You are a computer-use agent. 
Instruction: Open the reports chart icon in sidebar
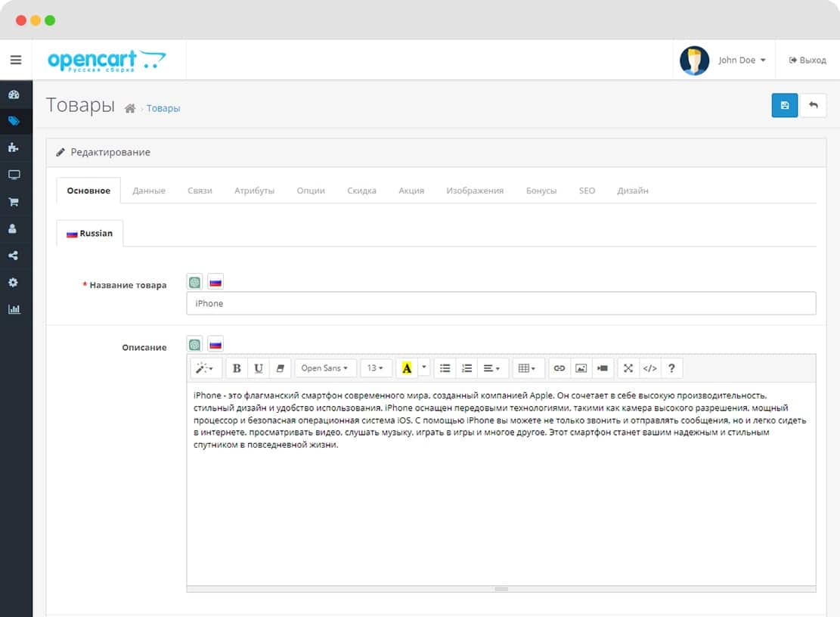(14, 309)
